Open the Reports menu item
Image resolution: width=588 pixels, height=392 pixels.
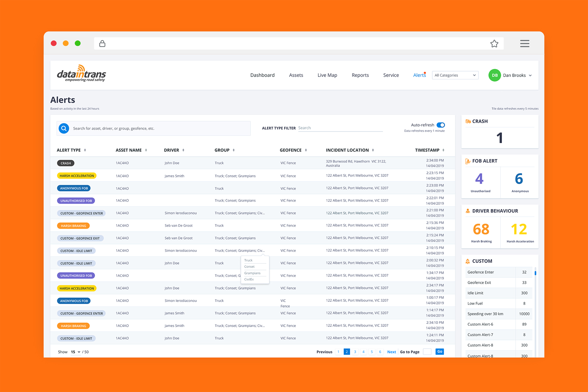tap(360, 75)
